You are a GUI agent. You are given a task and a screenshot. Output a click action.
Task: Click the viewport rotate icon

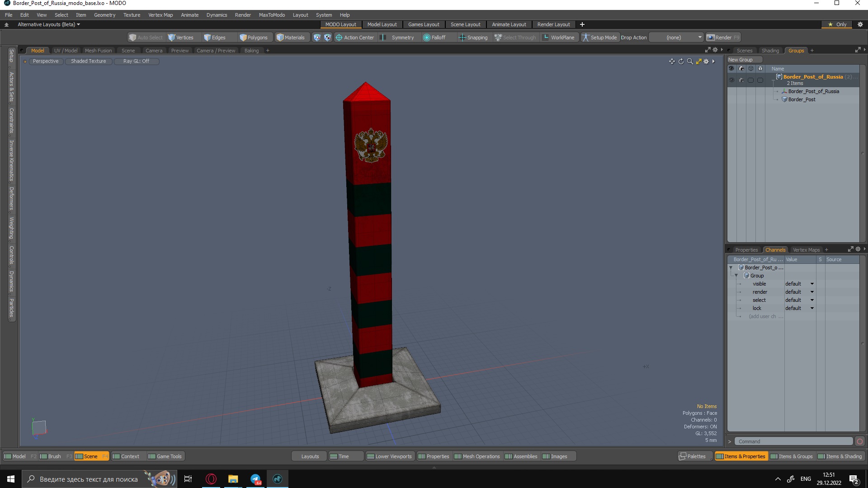[681, 61]
